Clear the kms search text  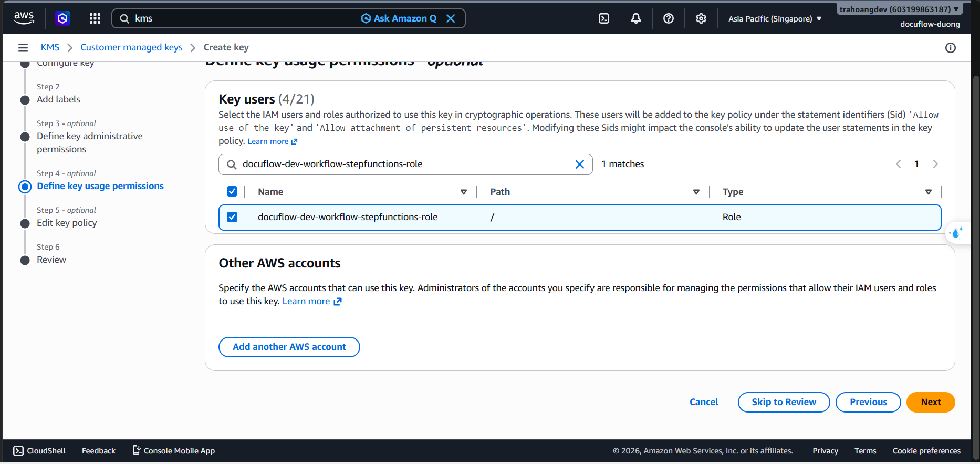point(451,18)
